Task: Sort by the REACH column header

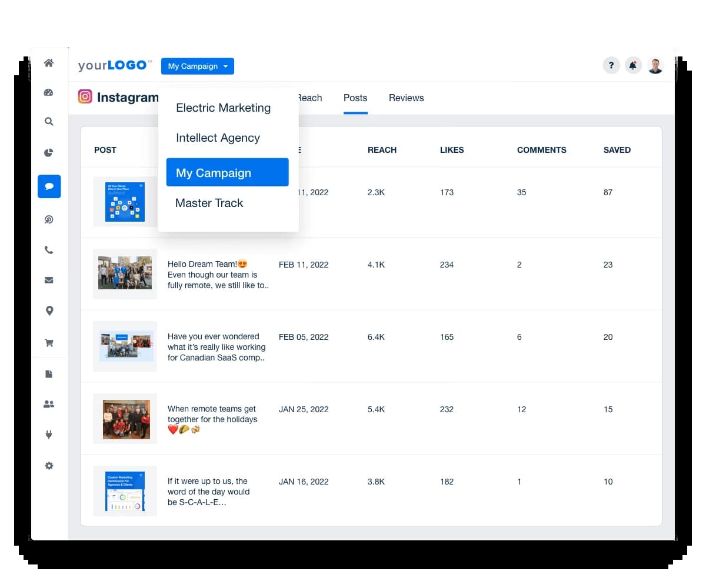Action: (382, 150)
